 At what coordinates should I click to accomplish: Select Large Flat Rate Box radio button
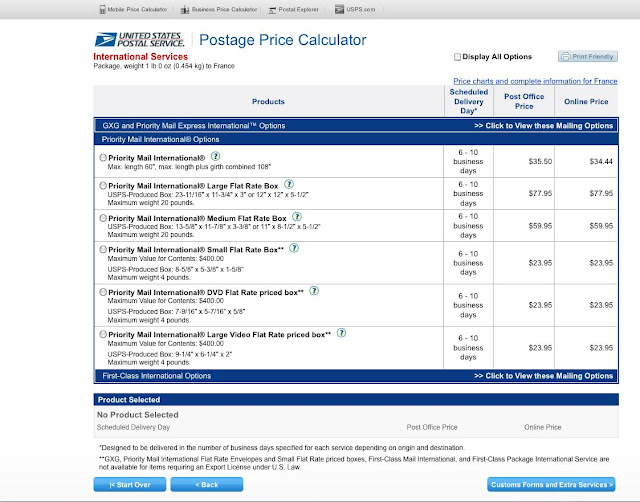[103, 185]
